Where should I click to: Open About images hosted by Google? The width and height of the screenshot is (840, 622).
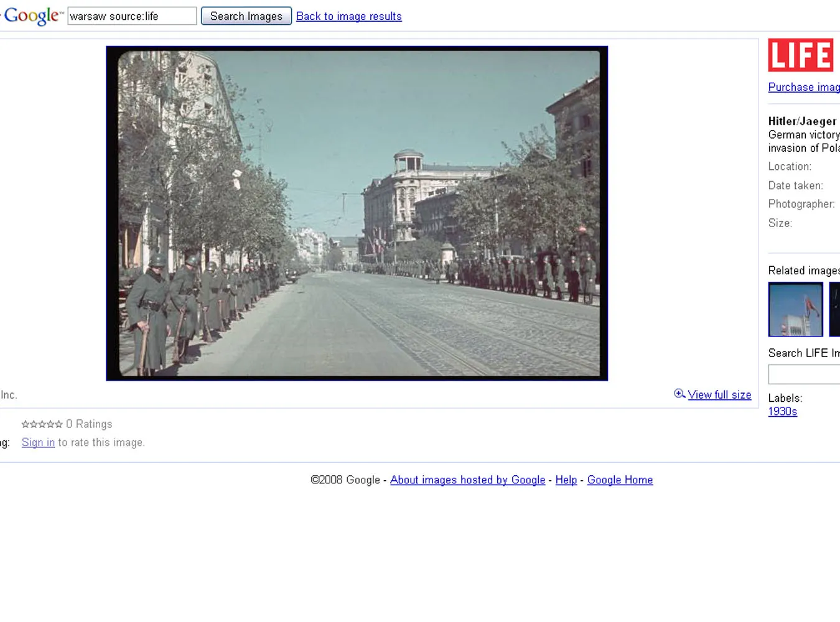(x=467, y=480)
